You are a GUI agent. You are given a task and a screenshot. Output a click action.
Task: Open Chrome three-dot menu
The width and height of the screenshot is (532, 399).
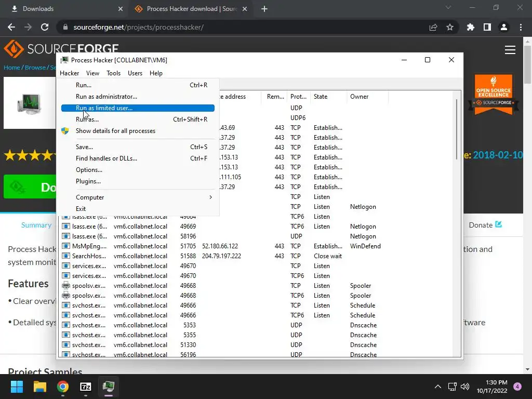click(x=521, y=27)
